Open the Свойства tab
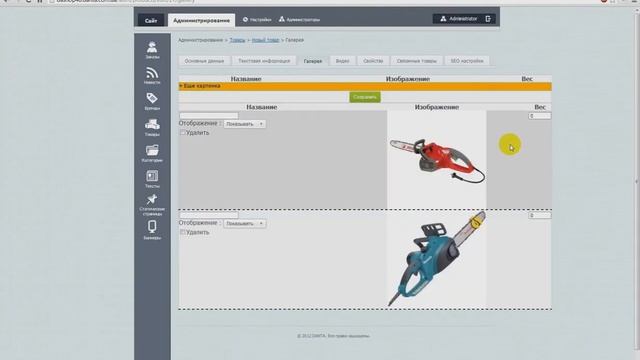 pos(373,61)
